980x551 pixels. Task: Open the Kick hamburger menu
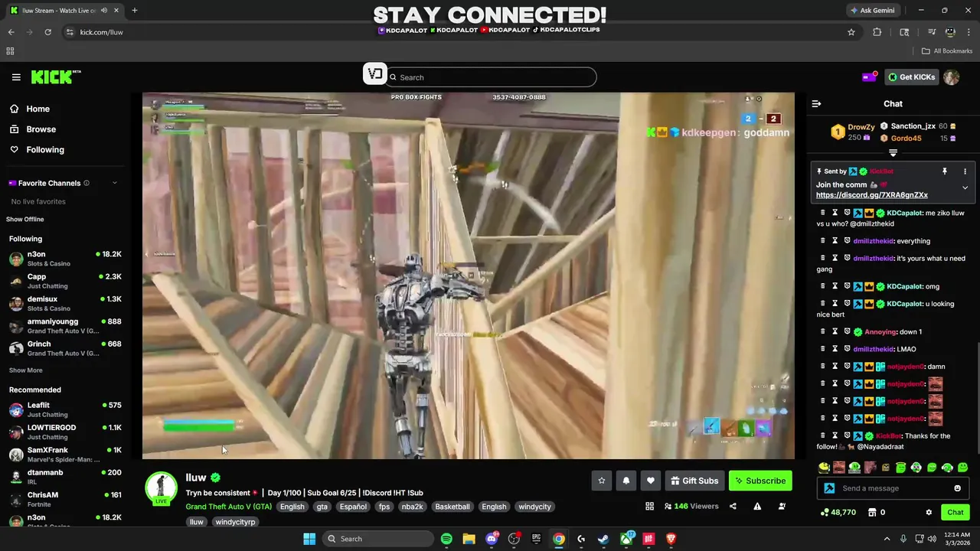(16, 77)
